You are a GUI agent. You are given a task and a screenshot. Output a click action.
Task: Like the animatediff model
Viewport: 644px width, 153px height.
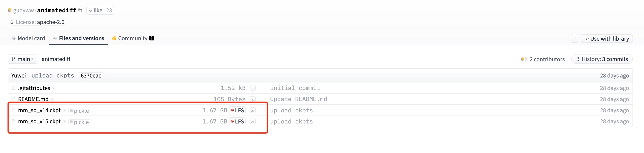[96, 10]
